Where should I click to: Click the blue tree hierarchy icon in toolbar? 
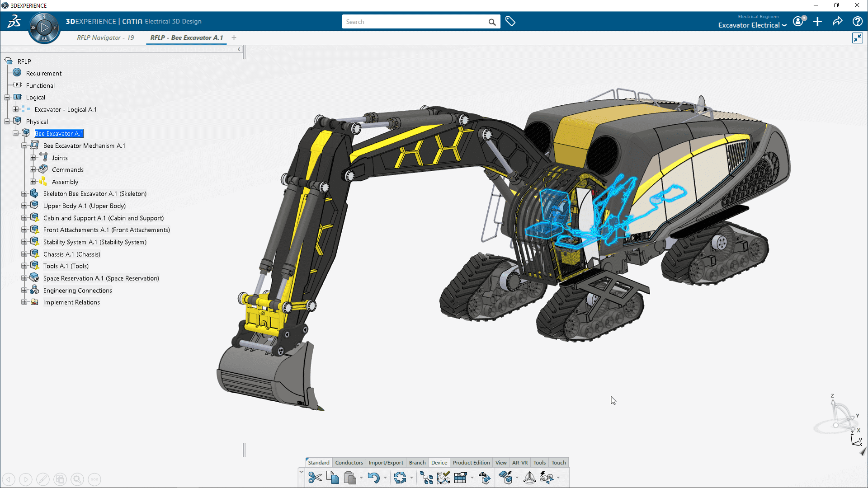[426, 478]
